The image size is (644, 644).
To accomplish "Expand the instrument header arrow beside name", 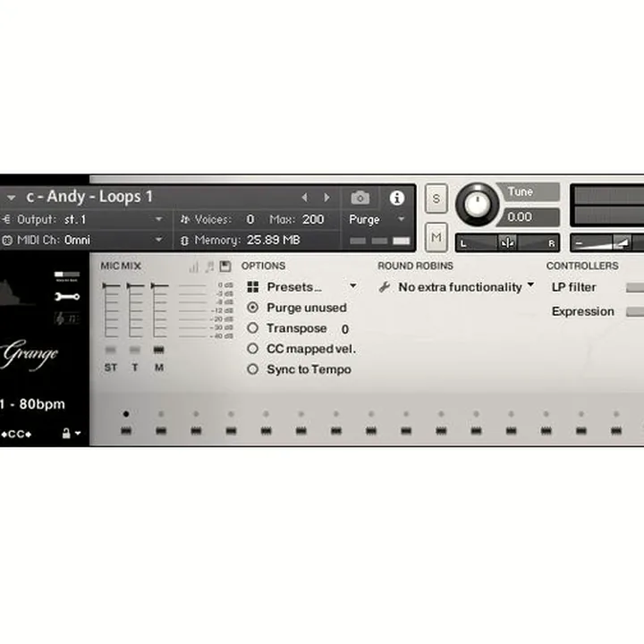I will coord(11,198).
